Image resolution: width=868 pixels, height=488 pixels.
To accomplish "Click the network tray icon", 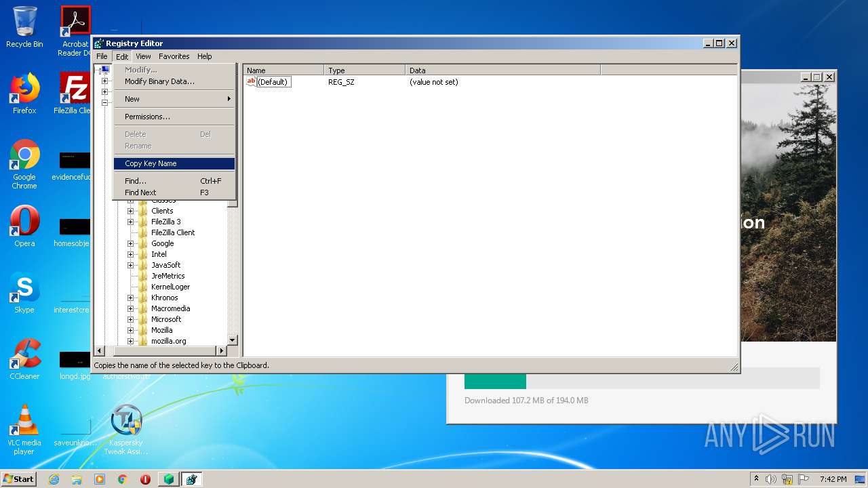I will pyautogui.click(x=787, y=479).
